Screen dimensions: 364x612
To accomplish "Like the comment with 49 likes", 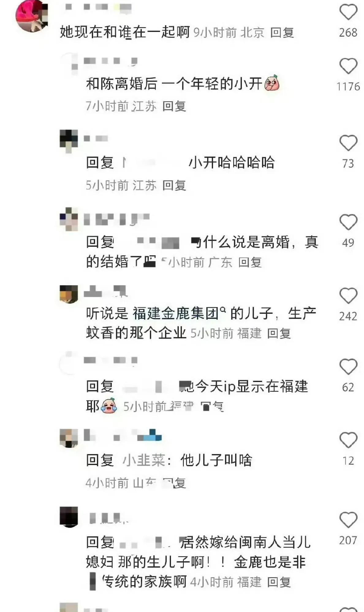I will pos(348,222).
